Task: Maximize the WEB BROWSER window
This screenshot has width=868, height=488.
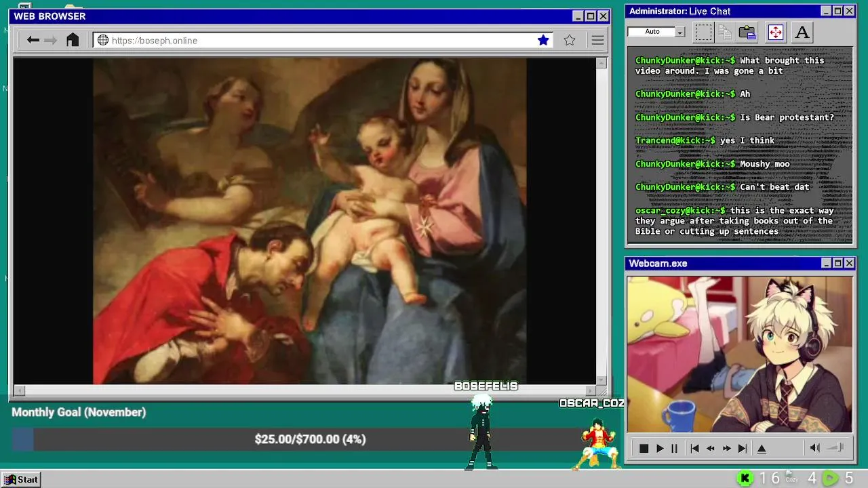Action: [591, 16]
